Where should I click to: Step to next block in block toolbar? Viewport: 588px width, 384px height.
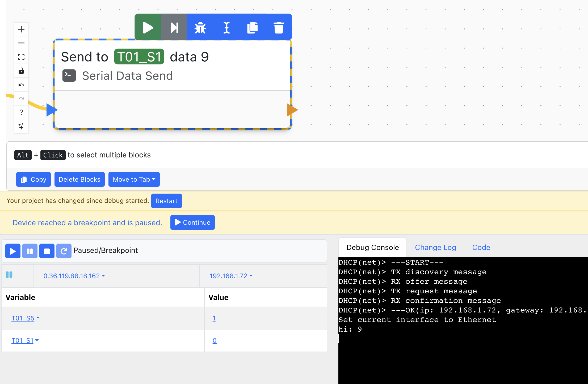tap(174, 27)
